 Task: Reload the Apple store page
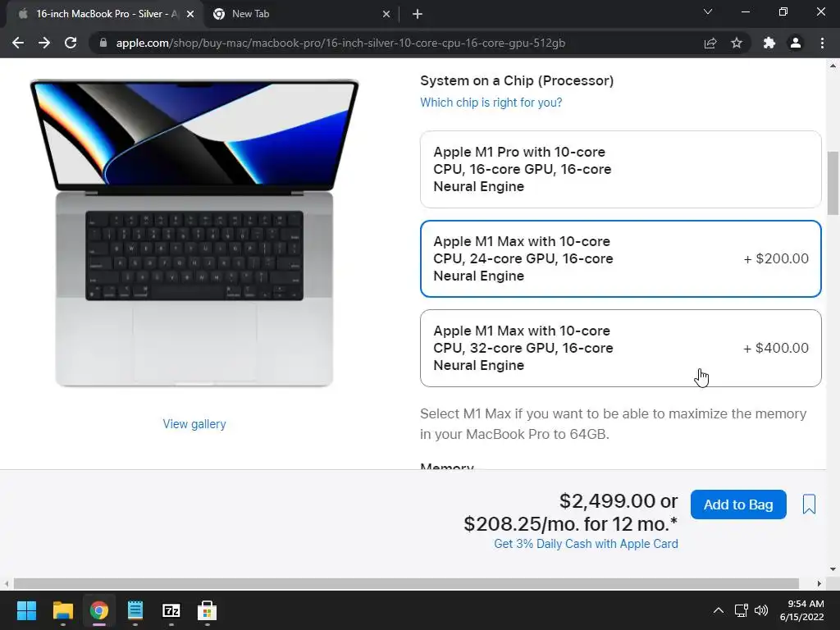click(71, 43)
